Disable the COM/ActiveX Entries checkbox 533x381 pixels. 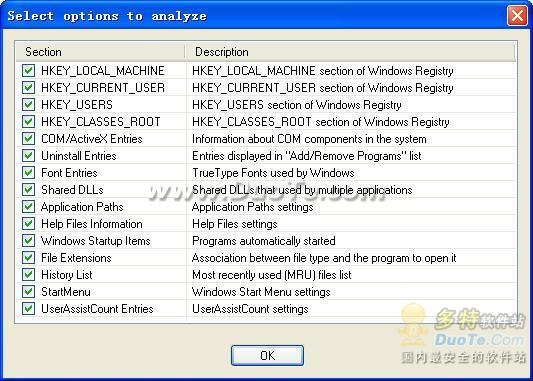coord(29,139)
